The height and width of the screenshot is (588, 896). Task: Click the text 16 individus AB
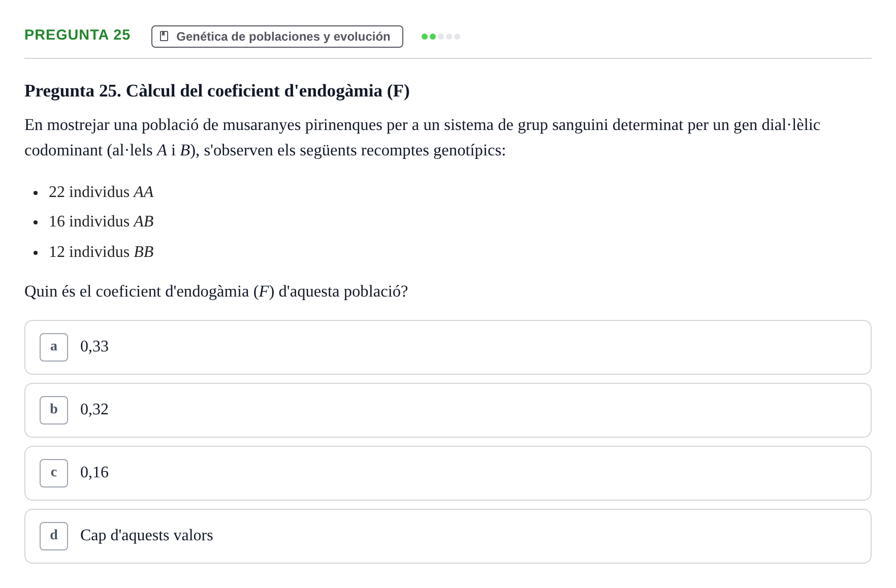(101, 221)
